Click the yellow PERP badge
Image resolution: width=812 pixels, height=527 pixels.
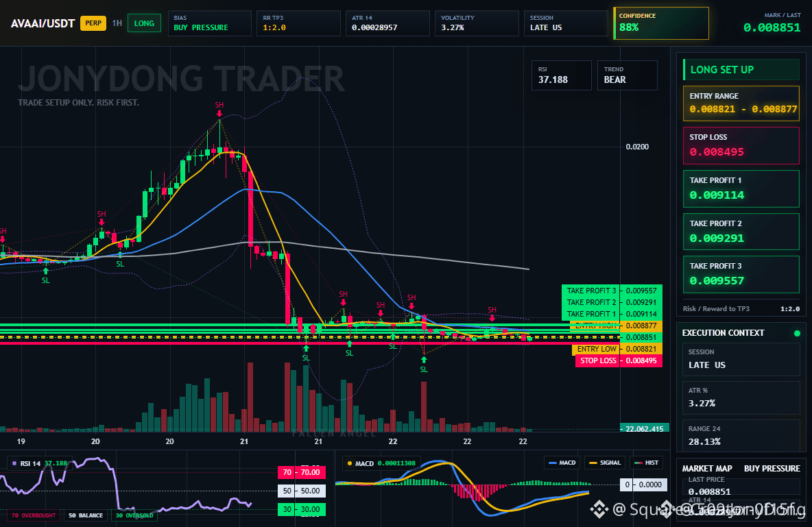pyautogui.click(x=93, y=23)
